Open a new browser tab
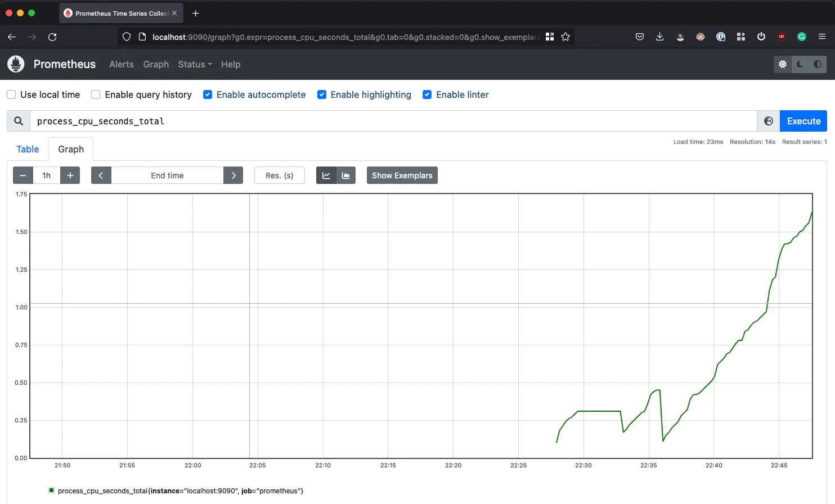 [x=196, y=13]
